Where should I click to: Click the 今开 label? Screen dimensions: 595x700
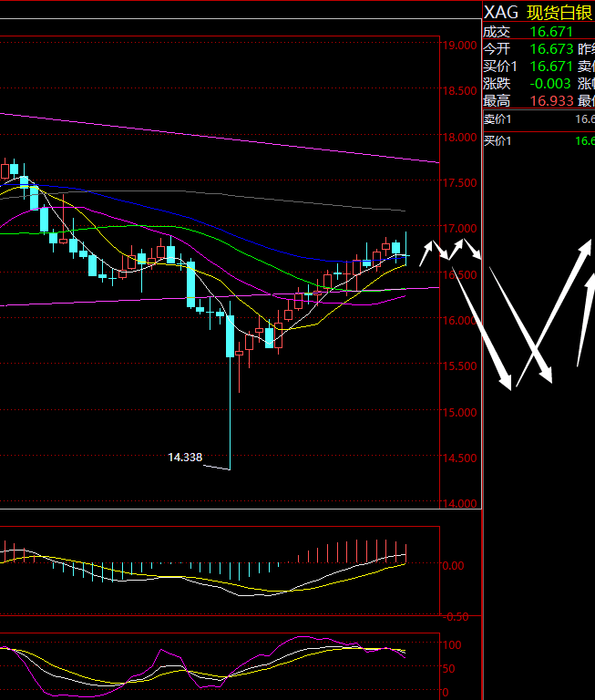(x=497, y=48)
